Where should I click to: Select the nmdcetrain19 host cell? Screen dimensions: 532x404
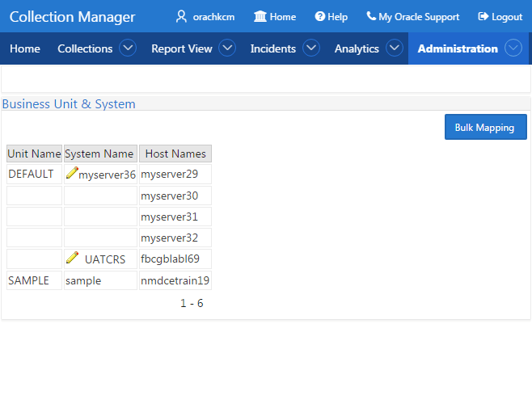175,280
